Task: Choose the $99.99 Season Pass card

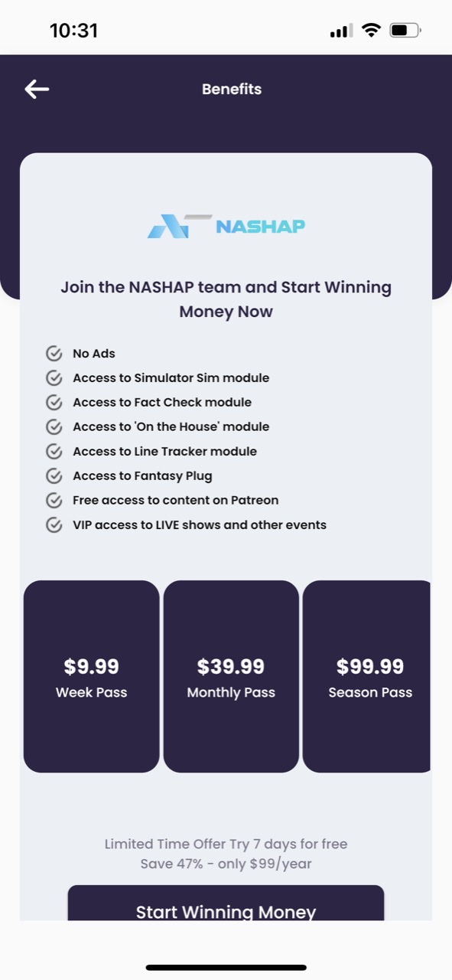Action: point(367,676)
